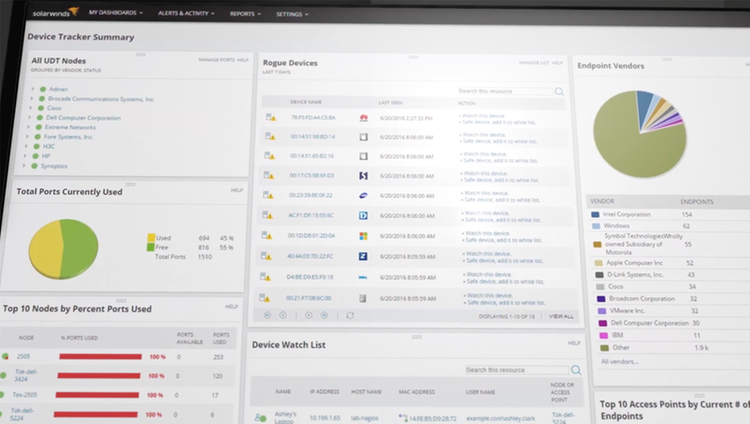Screen dimensions: 750x424
Task: Open the Alerts & Activity menu
Action: pos(186,13)
